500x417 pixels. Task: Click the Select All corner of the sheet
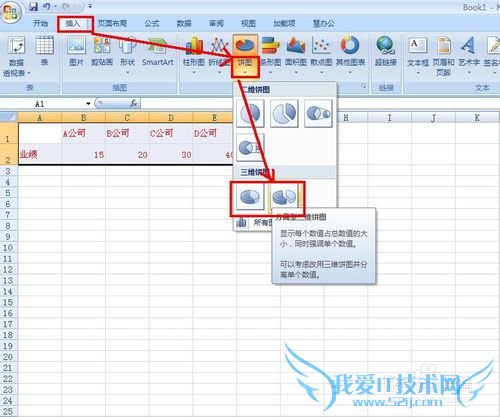coord(9,117)
